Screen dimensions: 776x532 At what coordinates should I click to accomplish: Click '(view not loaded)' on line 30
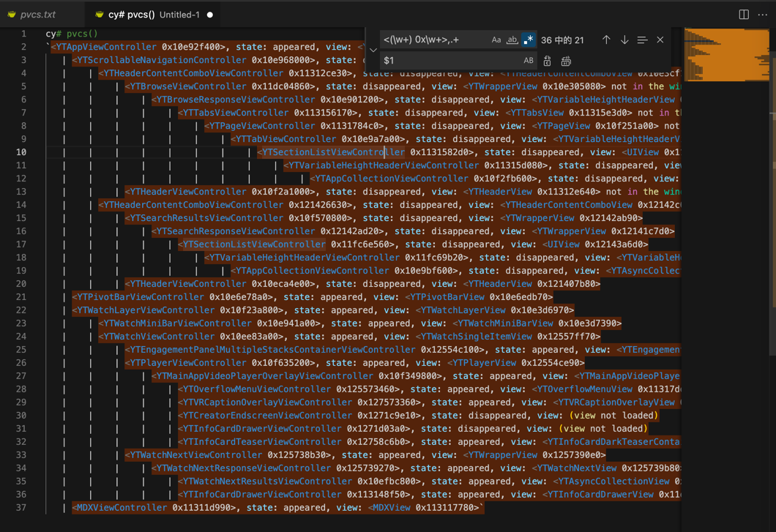614,415
